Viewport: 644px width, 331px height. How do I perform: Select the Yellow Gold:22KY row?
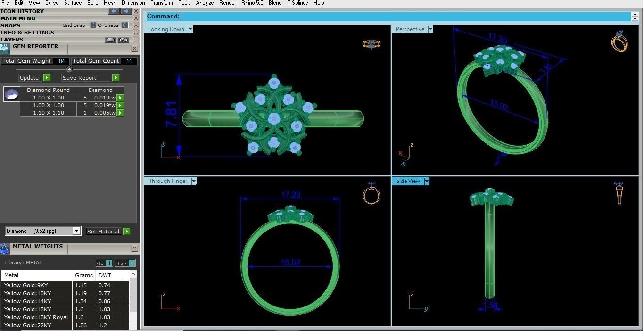pos(65,325)
